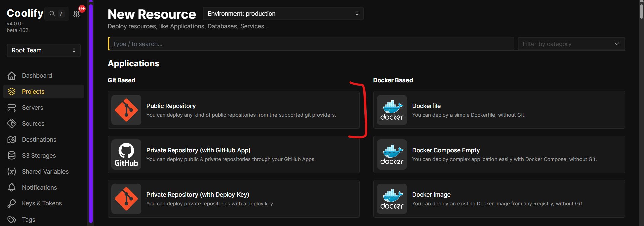Click the GitHub logo icon
The height and width of the screenshot is (226, 644).
coord(126,154)
